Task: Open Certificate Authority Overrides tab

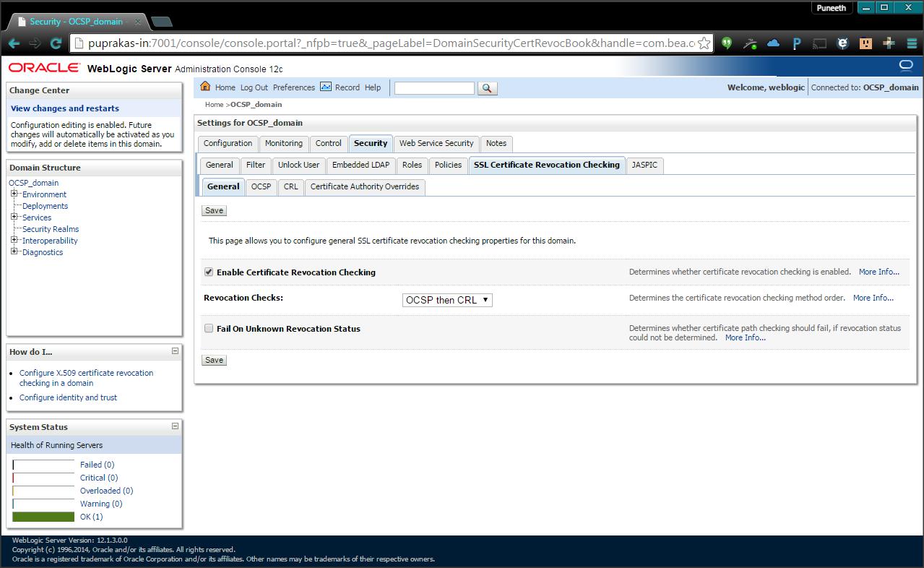Action: point(365,186)
